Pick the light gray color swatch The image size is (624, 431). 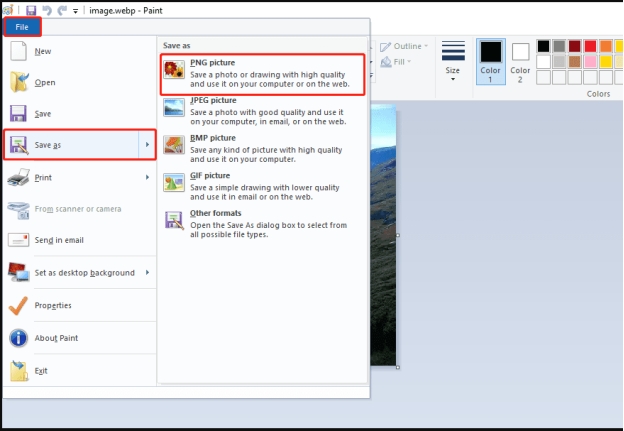pyautogui.click(x=559, y=62)
